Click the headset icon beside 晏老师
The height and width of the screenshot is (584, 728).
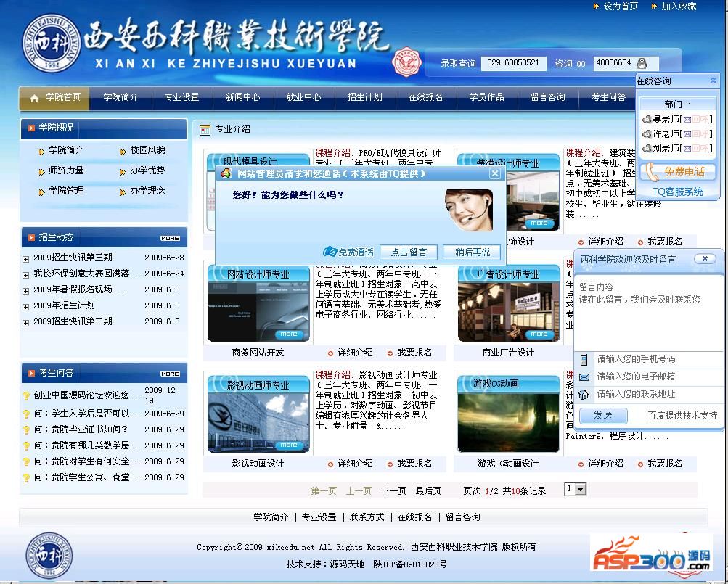point(647,119)
